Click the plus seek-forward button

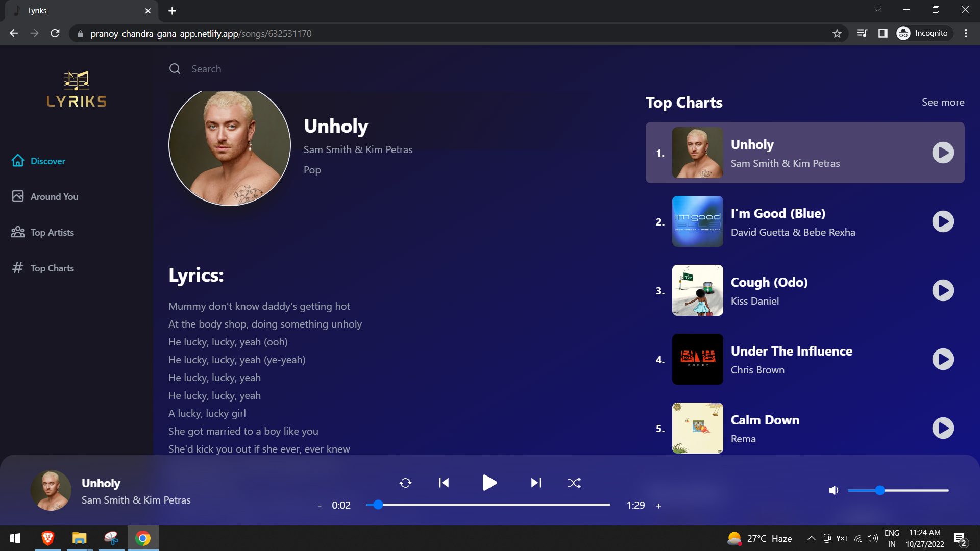658,506
